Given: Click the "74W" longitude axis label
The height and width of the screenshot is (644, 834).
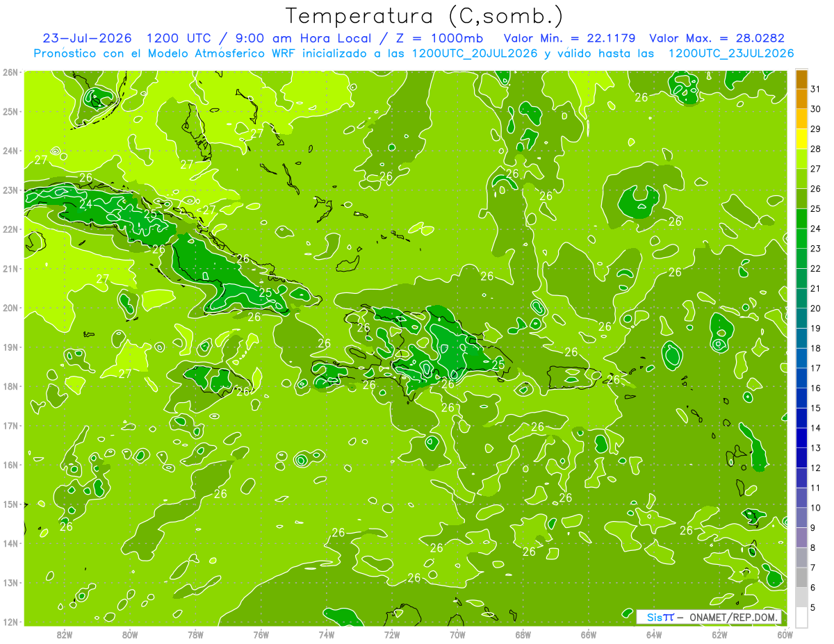Looking at the screenshot, I should (327, 634).
